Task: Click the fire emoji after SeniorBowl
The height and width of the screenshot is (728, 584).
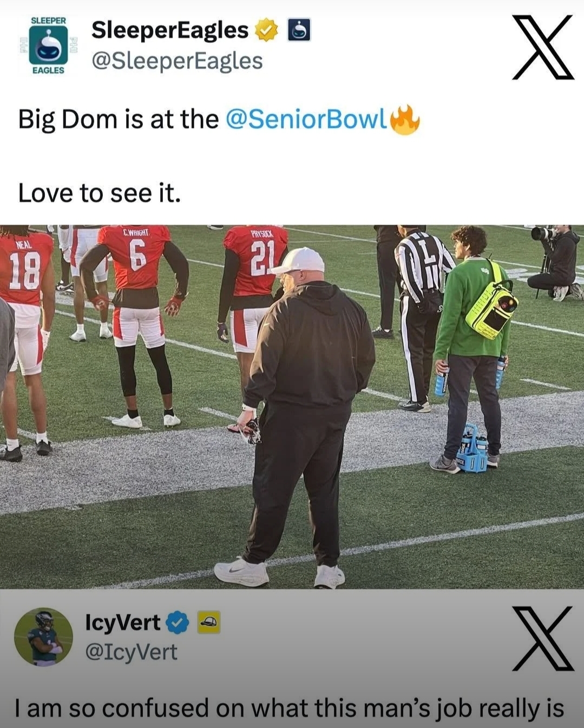Action: (x=404, y=119)
